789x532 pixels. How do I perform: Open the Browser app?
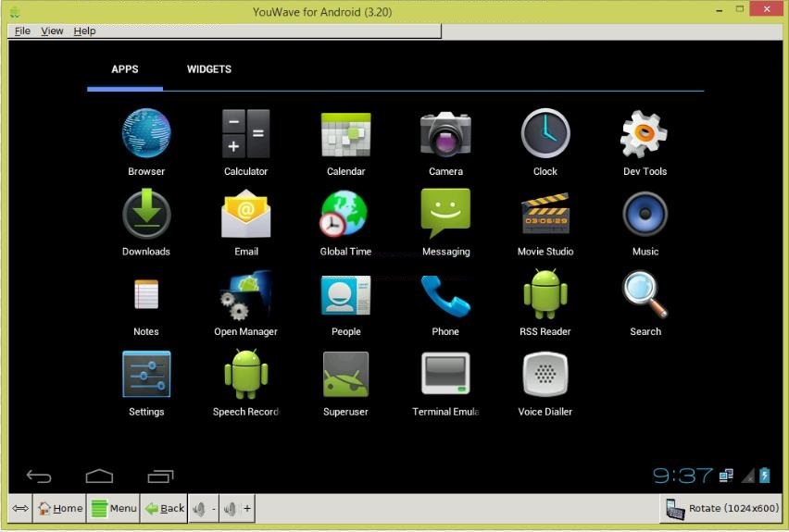[x=146, y=134]
